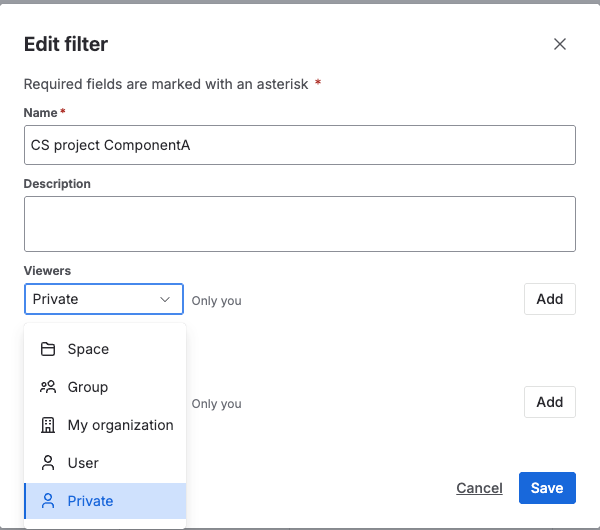Click the people icon beside Group

coord(48,387)
